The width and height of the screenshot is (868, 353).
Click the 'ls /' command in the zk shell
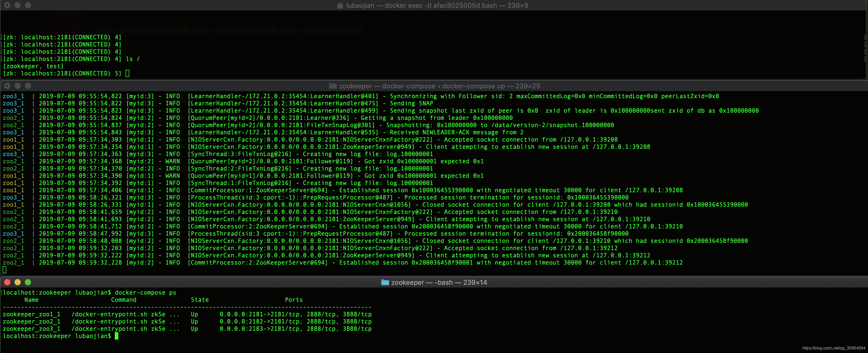click(x=132, y=59)
